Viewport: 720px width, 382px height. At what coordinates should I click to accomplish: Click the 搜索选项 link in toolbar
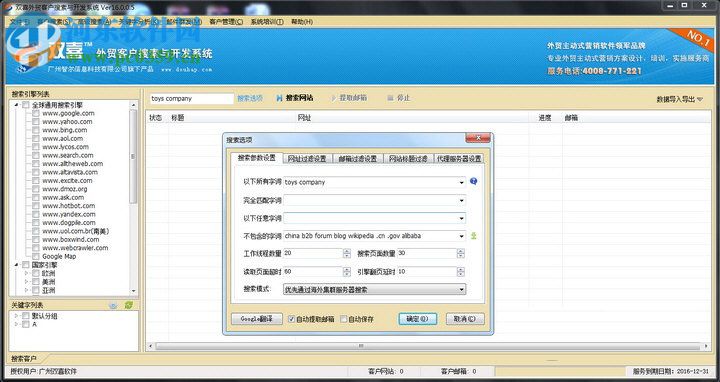250,98
